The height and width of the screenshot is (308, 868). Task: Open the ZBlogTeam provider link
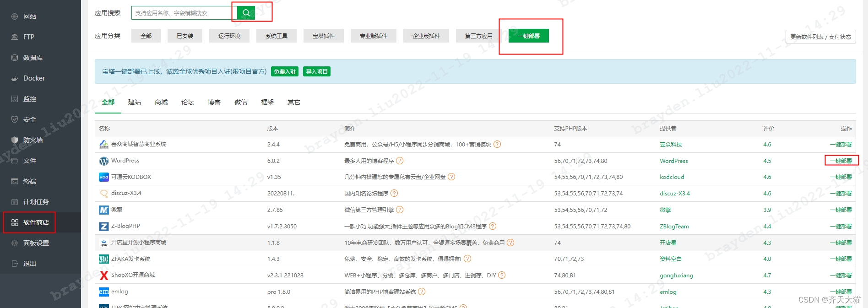pyautogui.click(x=674, y=226)
